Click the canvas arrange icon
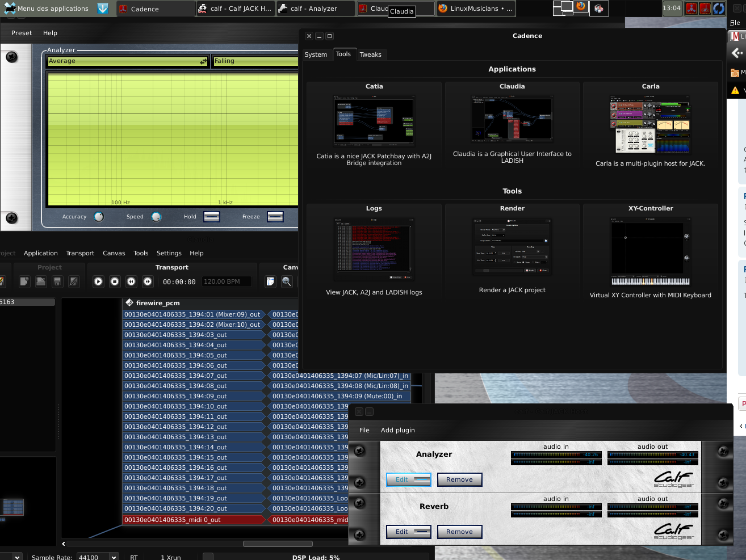 coord(270,281)
